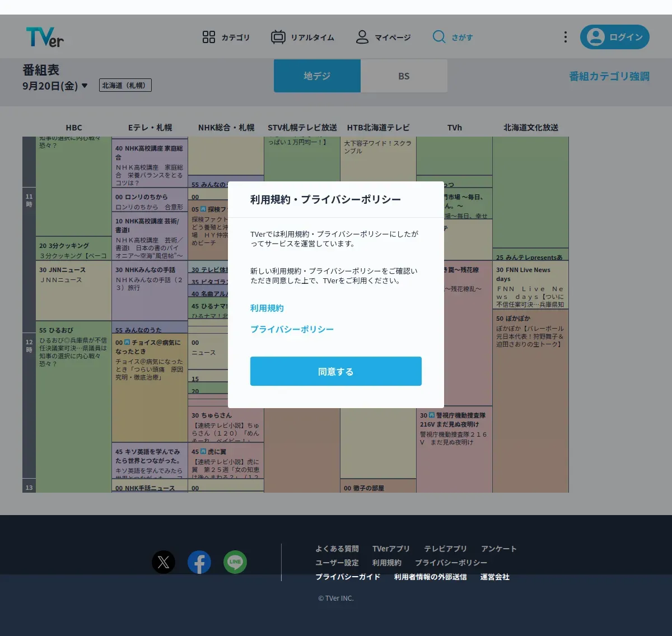Click the 同意する button
672x636 pixels.
click(336, 371)
